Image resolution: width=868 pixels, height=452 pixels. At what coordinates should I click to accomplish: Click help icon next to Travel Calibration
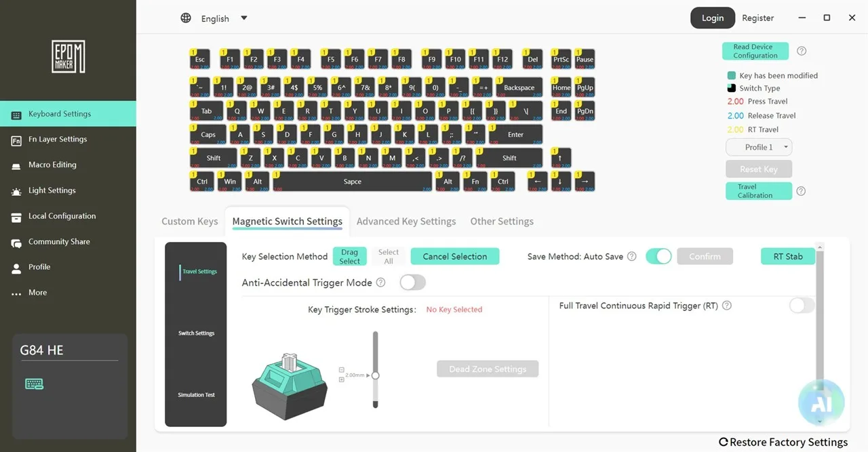pyautogui.click(x=801, y=192)
